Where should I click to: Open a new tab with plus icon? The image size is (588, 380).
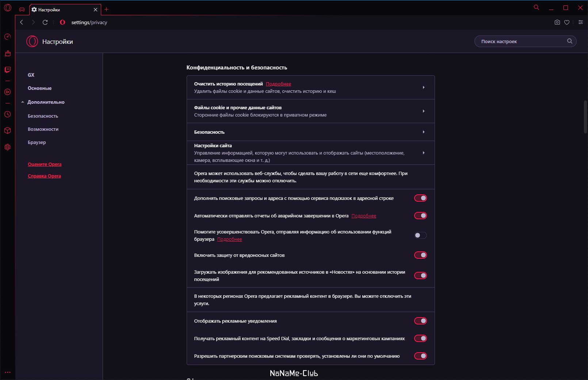pyautogui.click(x=107, y=9)
